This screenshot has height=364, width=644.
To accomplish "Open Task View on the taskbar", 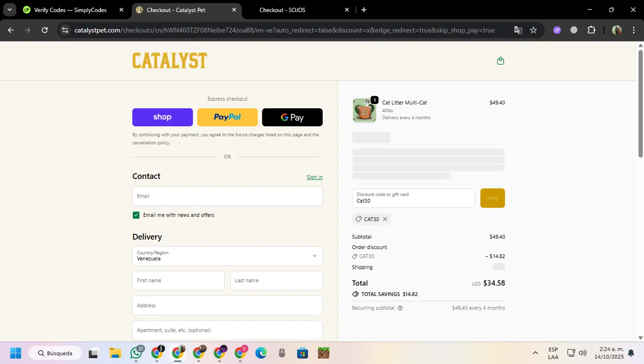I will (x=94, y=353).
